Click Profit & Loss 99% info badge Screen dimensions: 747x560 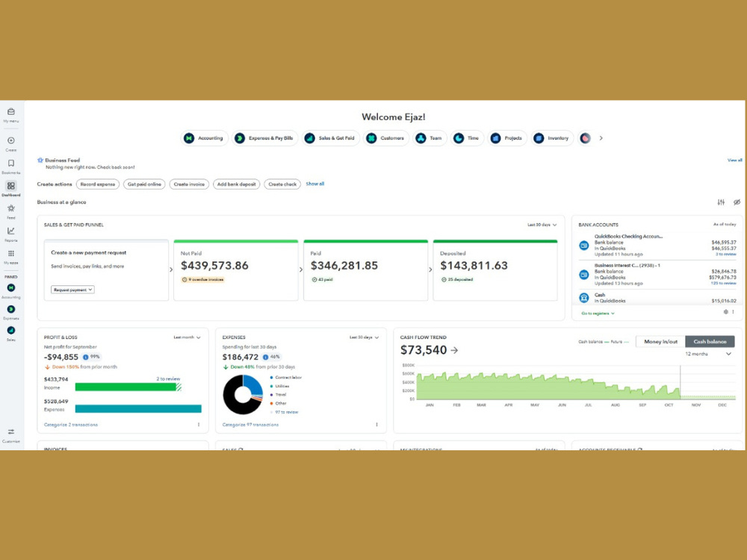[91, 357]
